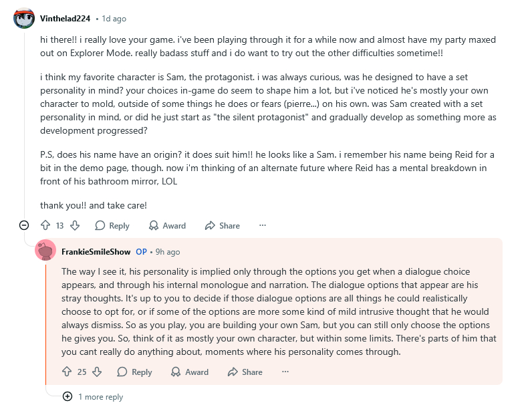Upvote Vinthelad224's comment
532x407 pixels.
pyautogui.click(x=45, y=226)
